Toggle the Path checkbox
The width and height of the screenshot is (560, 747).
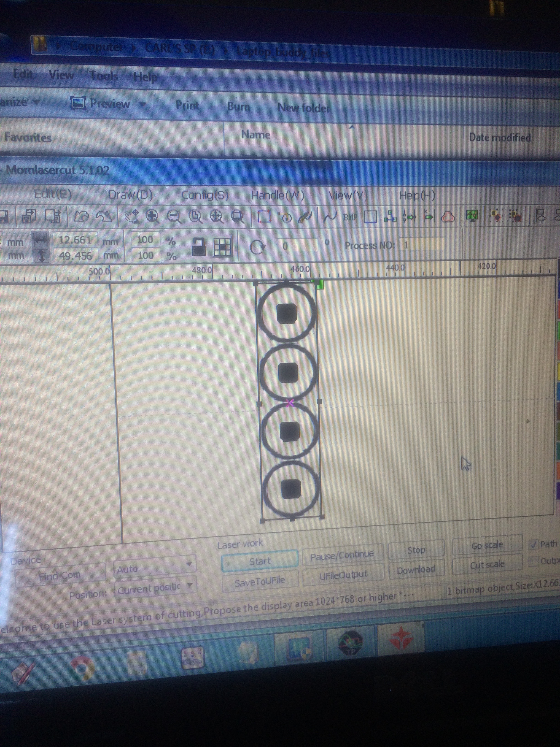pos(534,545)
